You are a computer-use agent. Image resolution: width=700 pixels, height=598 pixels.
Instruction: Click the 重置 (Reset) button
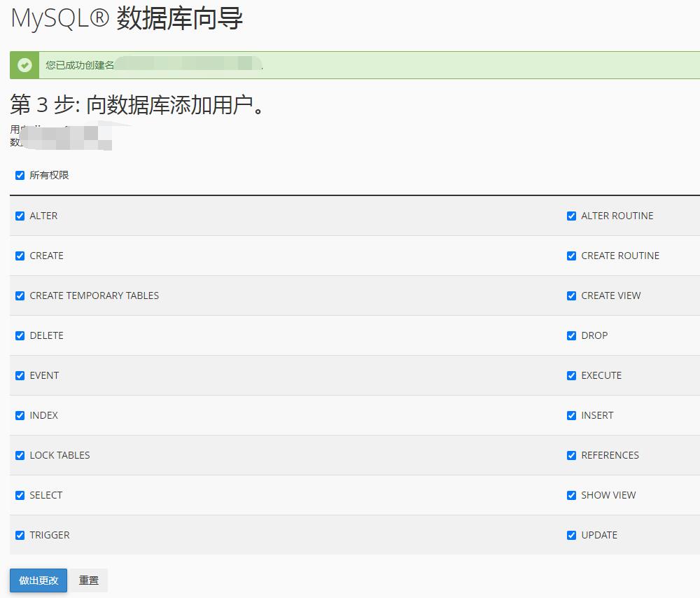coord(88,580)
